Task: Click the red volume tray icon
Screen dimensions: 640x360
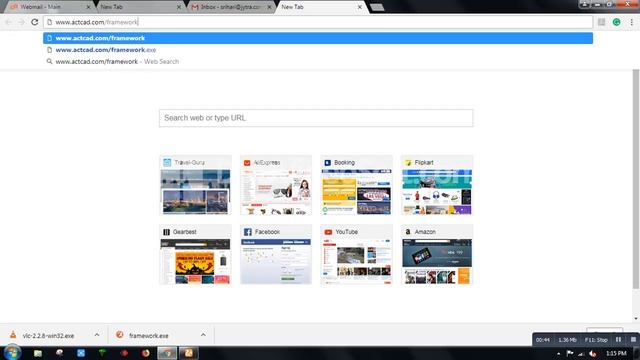Action: click(x=593, y=353)
